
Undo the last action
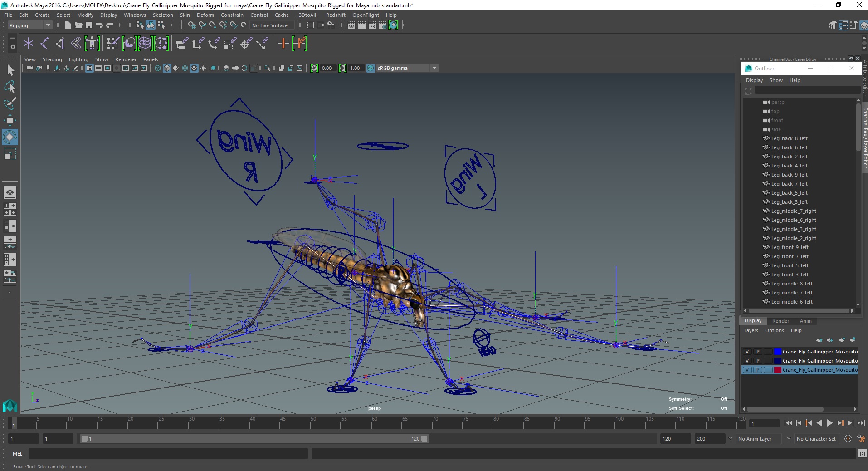pos(99,25)
